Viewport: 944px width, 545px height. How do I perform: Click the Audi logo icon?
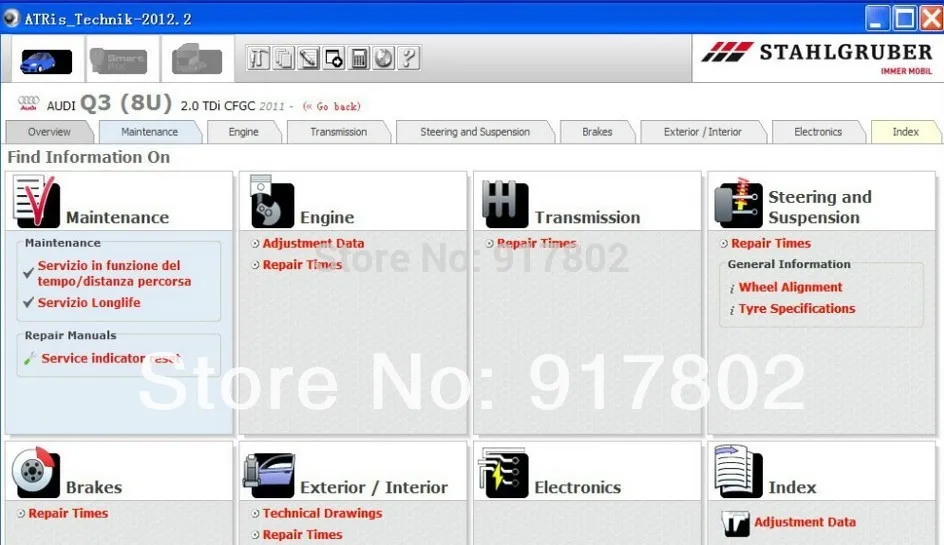pyautogui.click(x=28, y=103)
